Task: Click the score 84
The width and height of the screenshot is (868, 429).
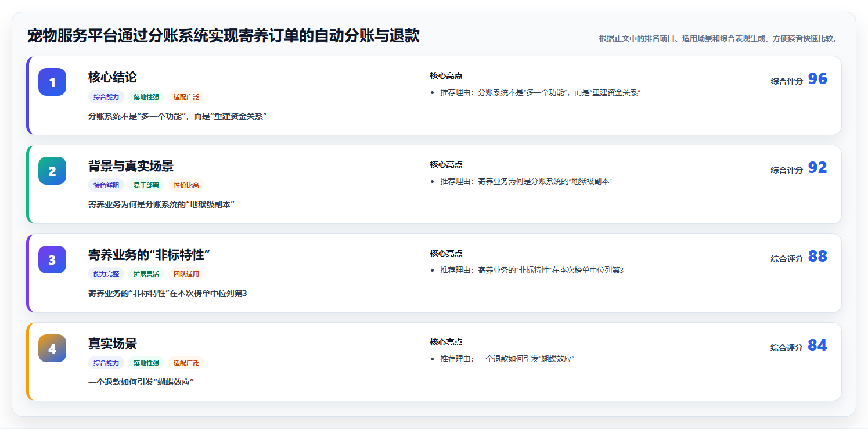Action: tap(817, 345)
